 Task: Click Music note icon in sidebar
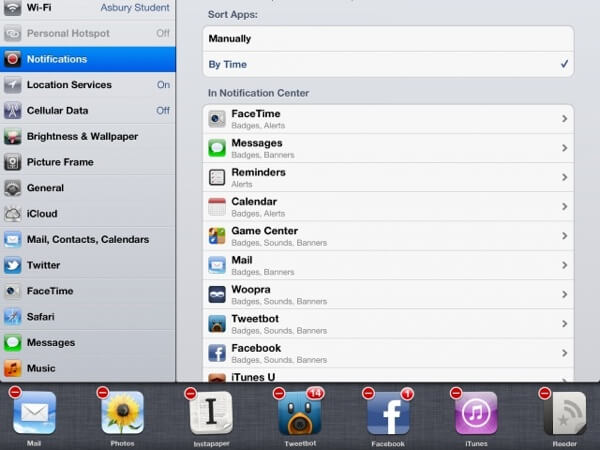(x=13, y=368)
